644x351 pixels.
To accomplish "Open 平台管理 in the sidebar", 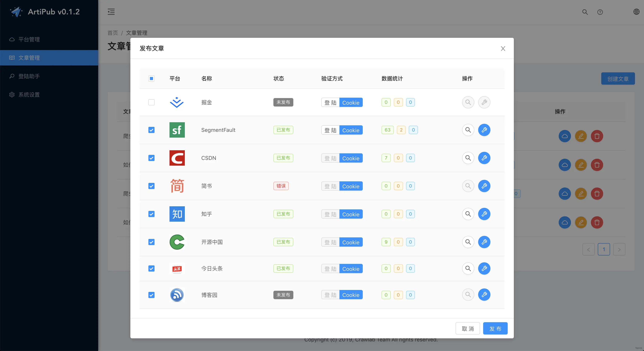I will pyautogui.click(x=29, y=39).
